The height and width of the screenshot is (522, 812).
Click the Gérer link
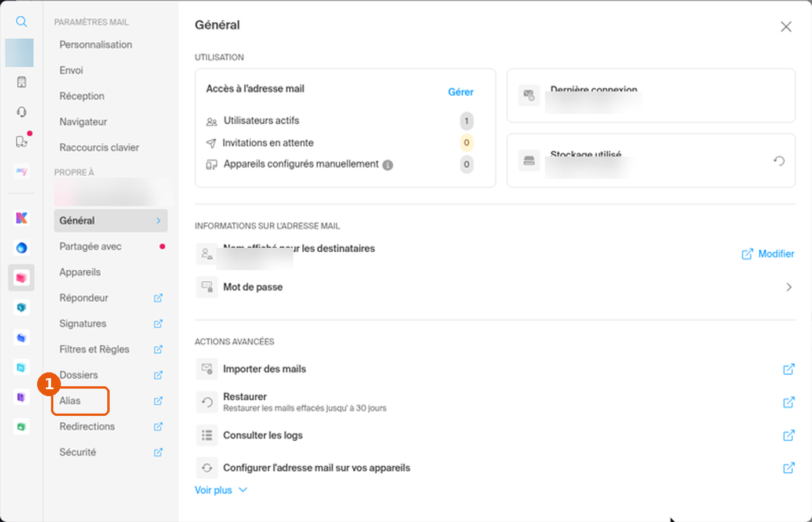tap(461, 92)
